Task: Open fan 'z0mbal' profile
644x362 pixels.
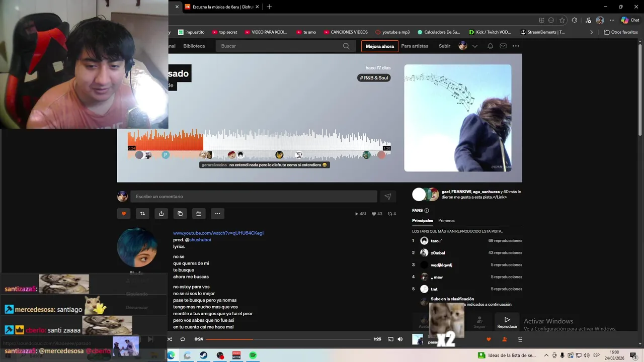Action: (438, 253)
